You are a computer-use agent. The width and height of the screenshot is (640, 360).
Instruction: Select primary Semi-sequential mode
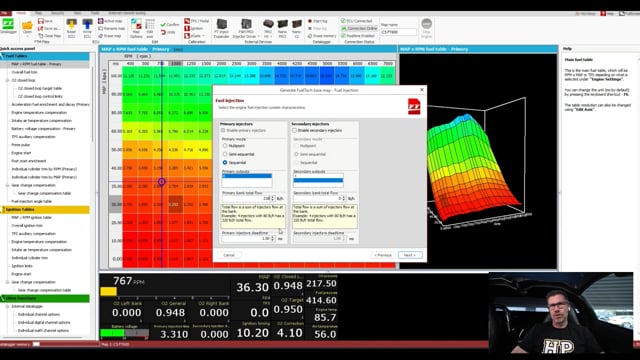pyautogui.click(x=225, y=154)
